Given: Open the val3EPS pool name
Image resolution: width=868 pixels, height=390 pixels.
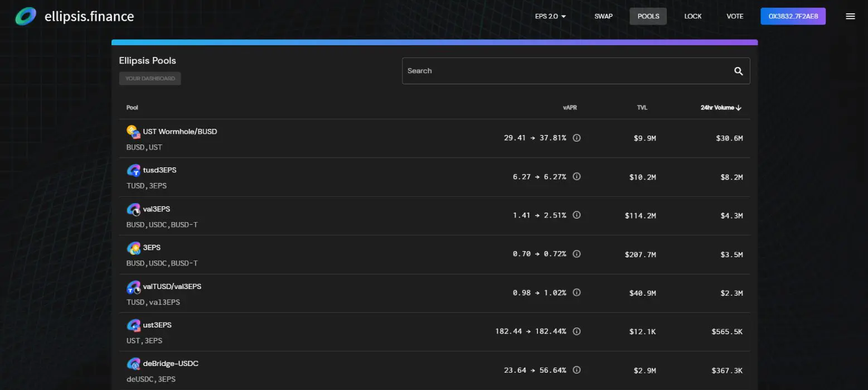Looking at the screenshot, I should point(157,209).
